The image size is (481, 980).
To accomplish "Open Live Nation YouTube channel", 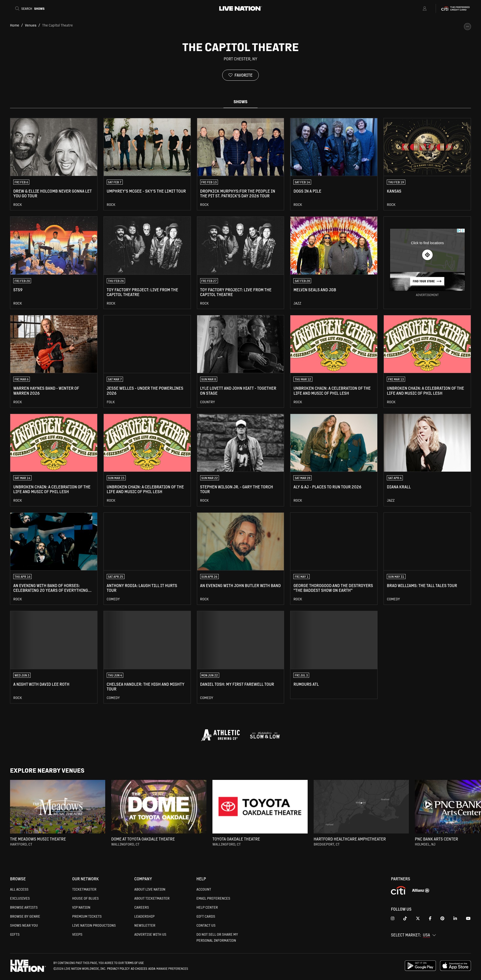I will [468, 918].
